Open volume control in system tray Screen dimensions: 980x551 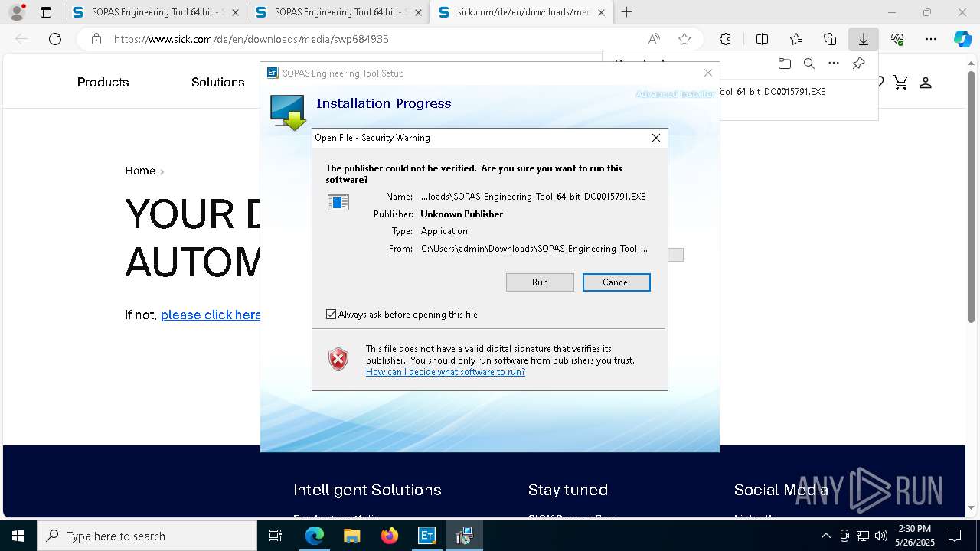click(881, 536)
